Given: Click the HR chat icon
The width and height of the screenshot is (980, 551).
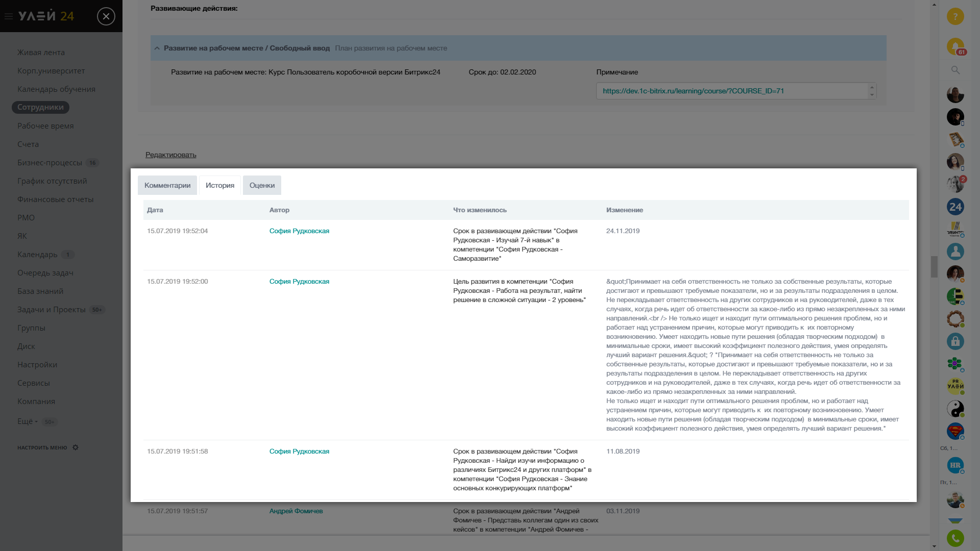Looking at the screenshot, I should point(955,465).
